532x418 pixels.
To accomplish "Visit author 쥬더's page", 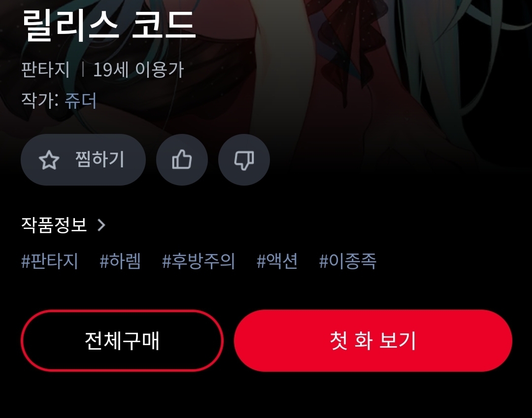I will (81, 101).
